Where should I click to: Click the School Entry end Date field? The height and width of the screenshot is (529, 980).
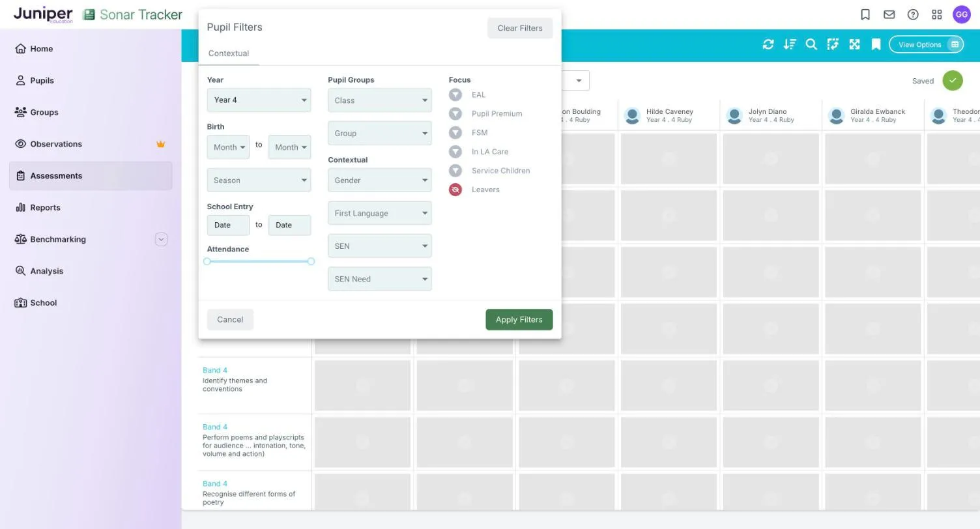(289, 225)
